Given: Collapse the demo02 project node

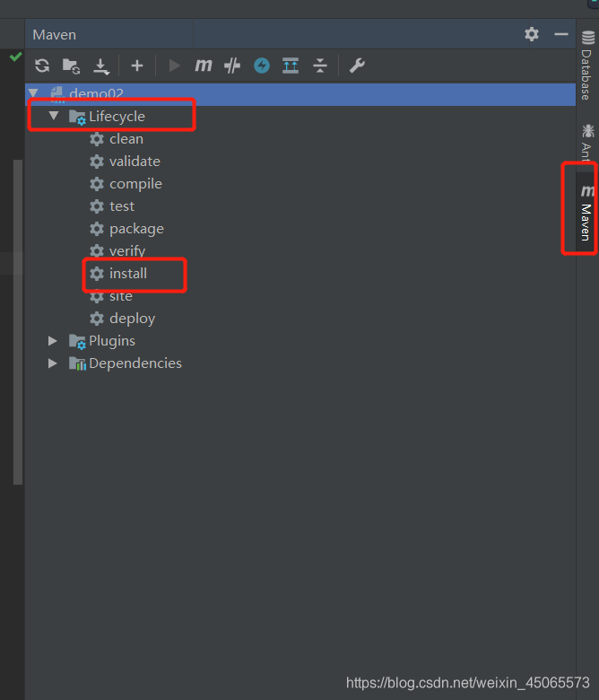Looking at the screenshot, I should click(x=33, y=93).
